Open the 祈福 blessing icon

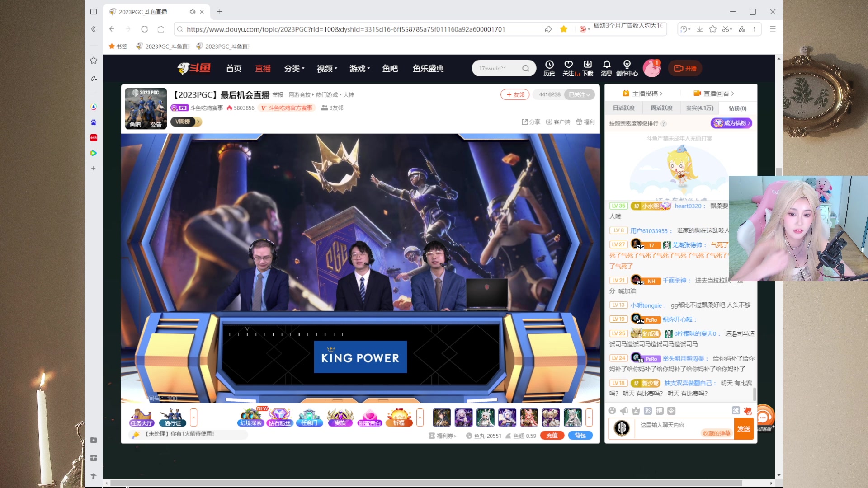coord(399,418)
